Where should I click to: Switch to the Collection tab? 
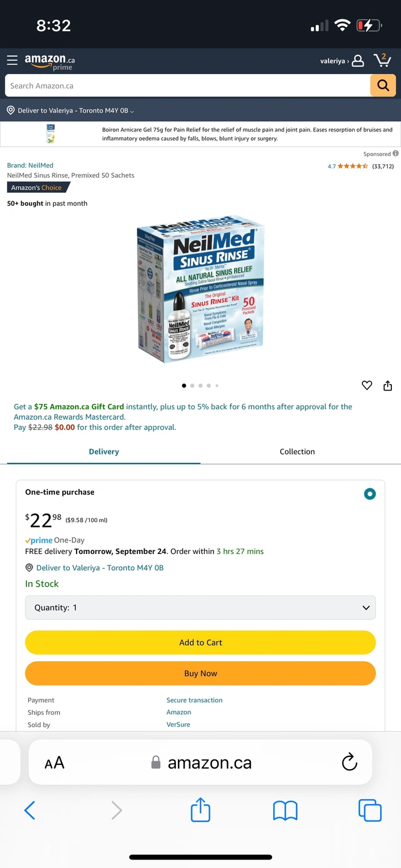pos(297,451)
